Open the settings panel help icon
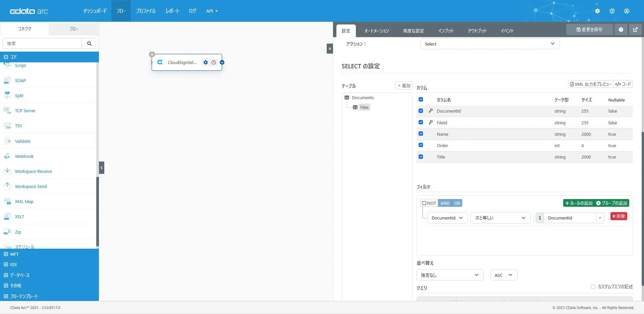644x314 pixels. coord(621,29)
